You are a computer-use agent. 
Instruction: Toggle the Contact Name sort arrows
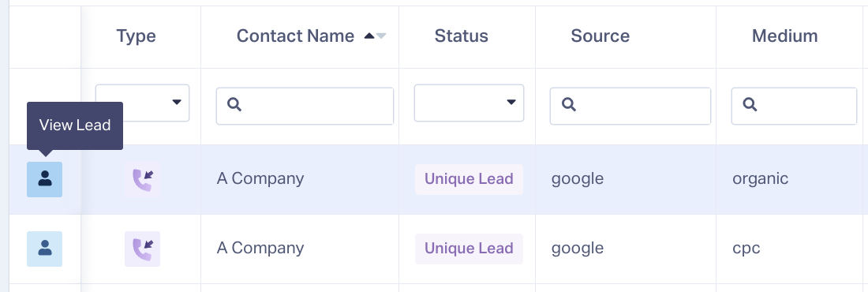375,36
